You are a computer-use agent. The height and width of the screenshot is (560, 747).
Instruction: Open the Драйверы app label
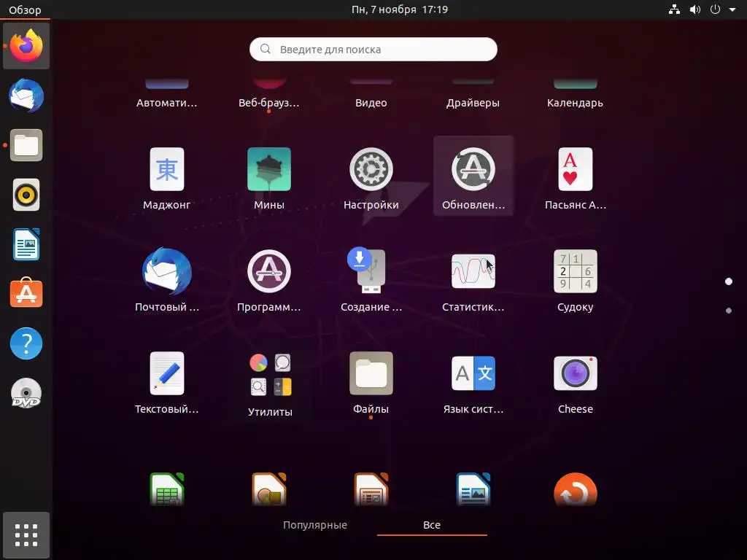pos(473,103)
